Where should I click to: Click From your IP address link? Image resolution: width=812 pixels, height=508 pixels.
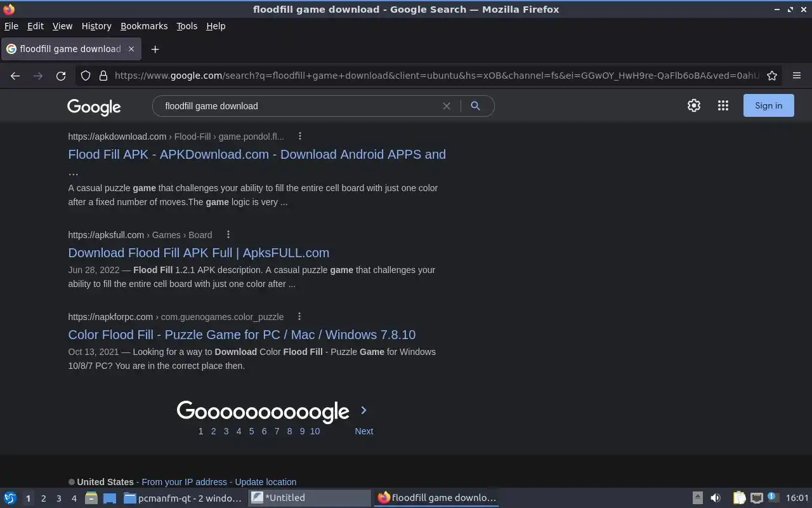pos(184,482)
